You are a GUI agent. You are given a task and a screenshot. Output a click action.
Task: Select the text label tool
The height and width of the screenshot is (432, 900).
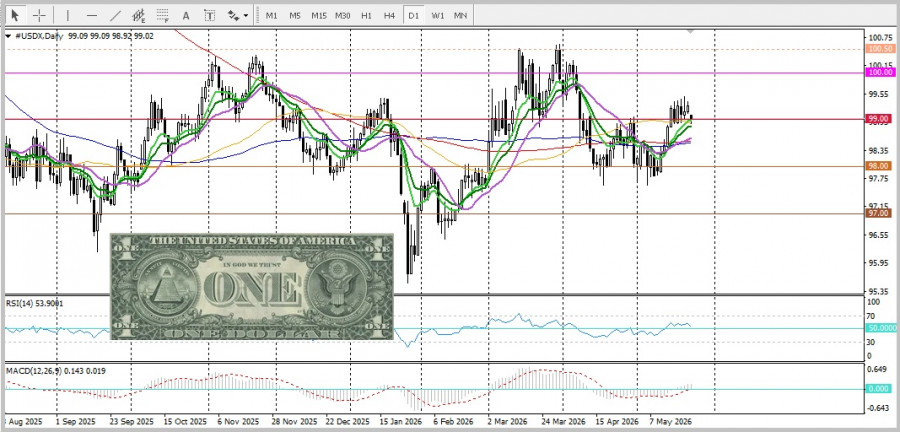210,15
